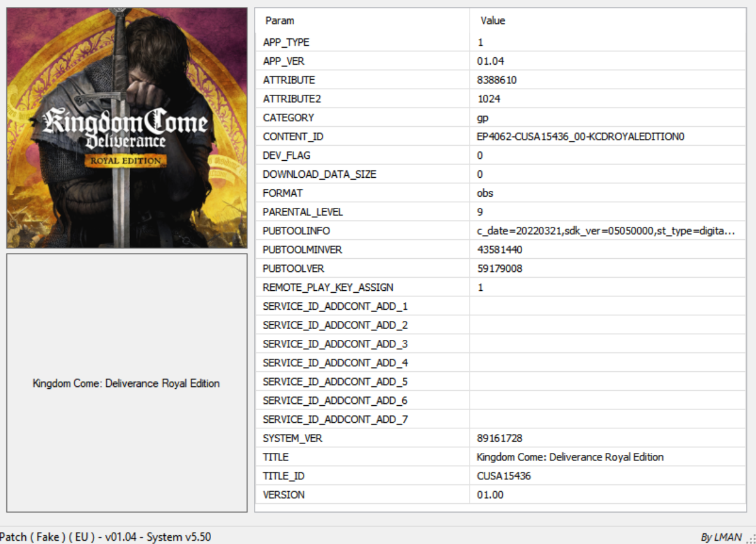Select the REMOTE_PLAY_KEY_ASSIGN parameter
Screen dimensions: 756x544
(x=328, y=287)
